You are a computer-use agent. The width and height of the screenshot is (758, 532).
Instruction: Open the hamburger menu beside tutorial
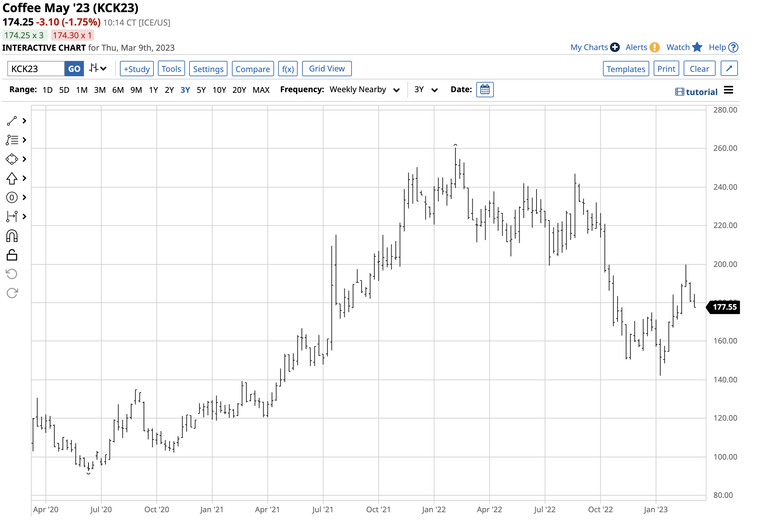728,90
